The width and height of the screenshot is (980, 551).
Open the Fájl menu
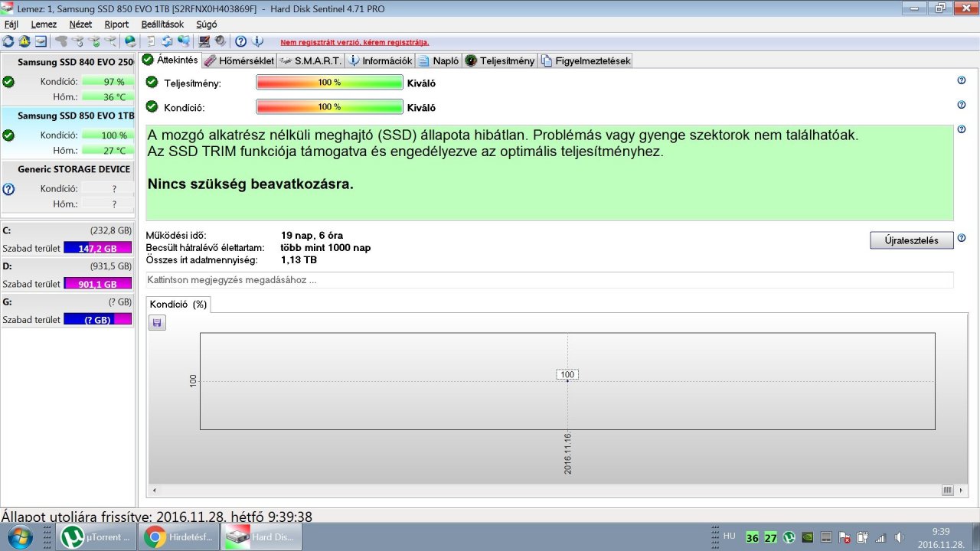pyautogui.click(x=11, y=24)
